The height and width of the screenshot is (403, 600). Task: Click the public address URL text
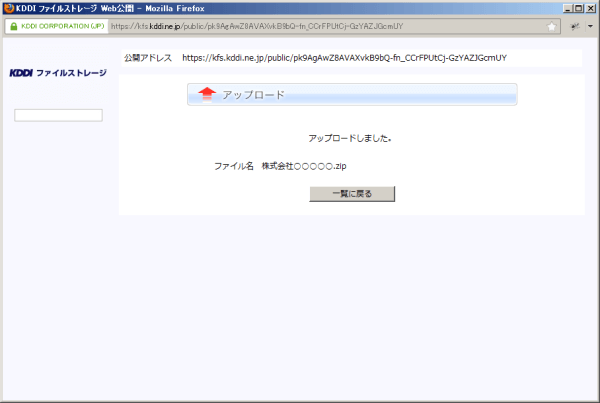pyautogui.click(x=344, y=58)
